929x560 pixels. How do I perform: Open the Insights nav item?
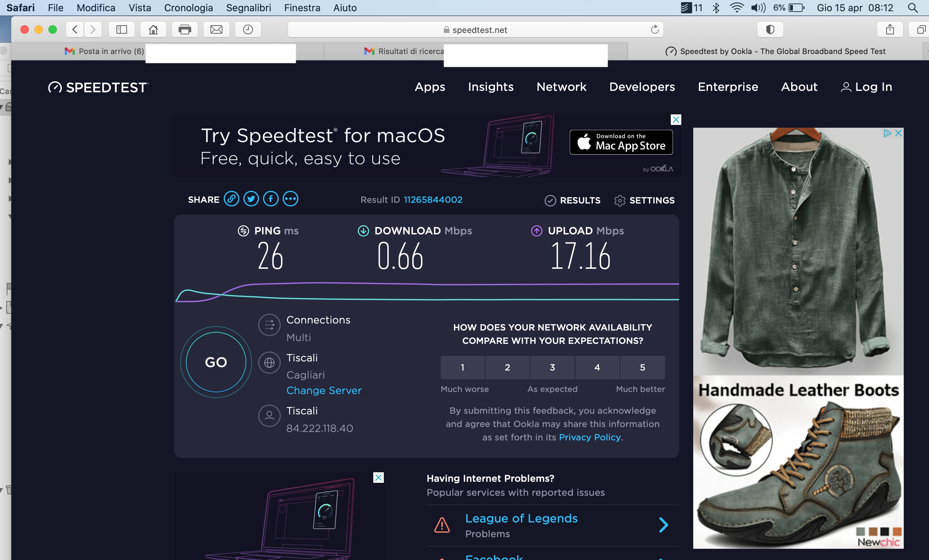pyautogui.click(x=490, y=87)
